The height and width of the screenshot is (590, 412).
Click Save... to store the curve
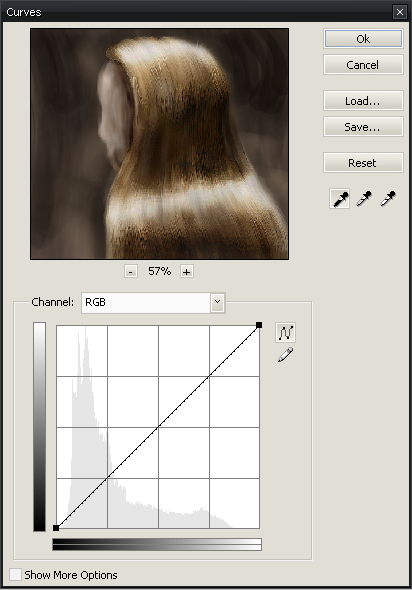click(x=363, y=127)
